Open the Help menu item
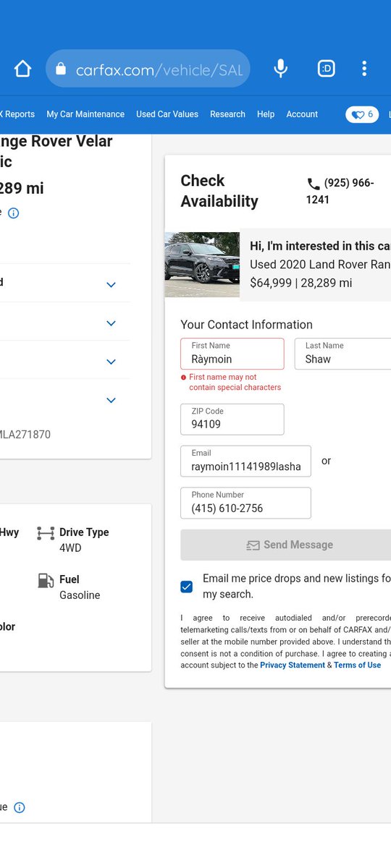Screen dimensions: 391x868 pyautogui.click(x=266, y=114)
